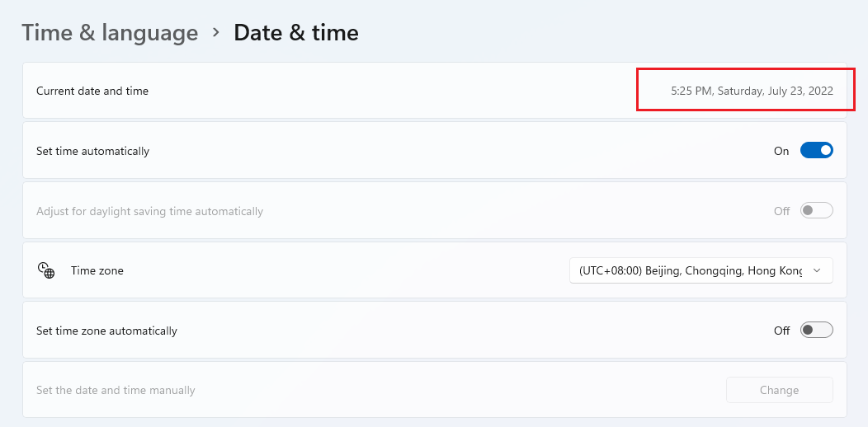Click the Time zone clock-globe icon
The image size is (868, 427).
46,270
